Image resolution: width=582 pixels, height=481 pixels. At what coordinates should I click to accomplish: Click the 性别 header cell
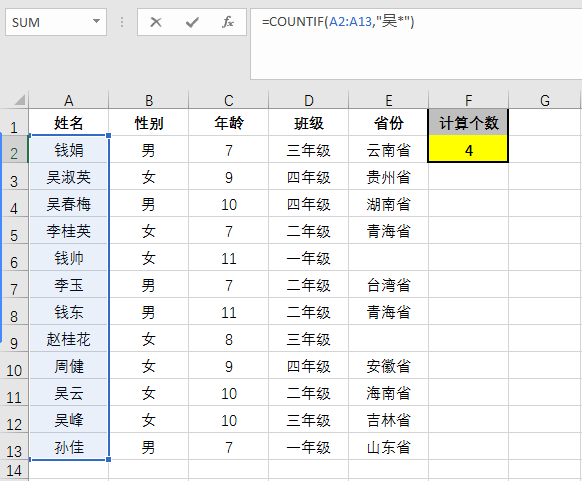(148, 122)
